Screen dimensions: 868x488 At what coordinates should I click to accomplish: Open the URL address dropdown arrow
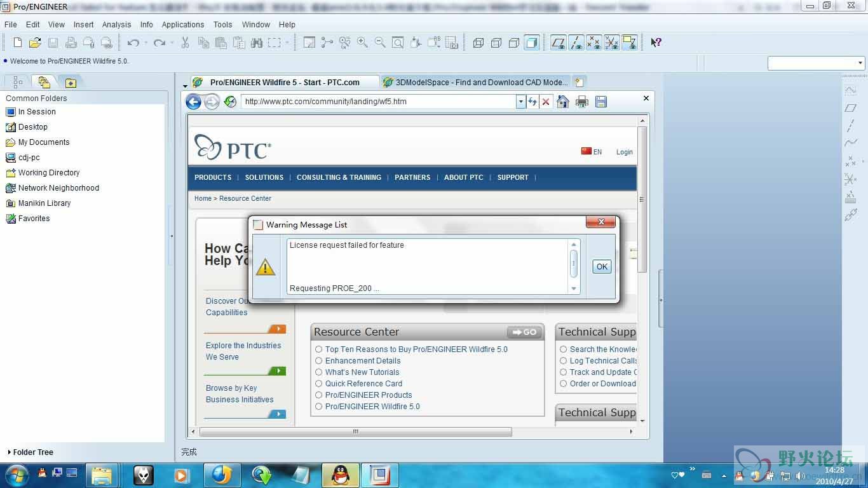point(521,102)
